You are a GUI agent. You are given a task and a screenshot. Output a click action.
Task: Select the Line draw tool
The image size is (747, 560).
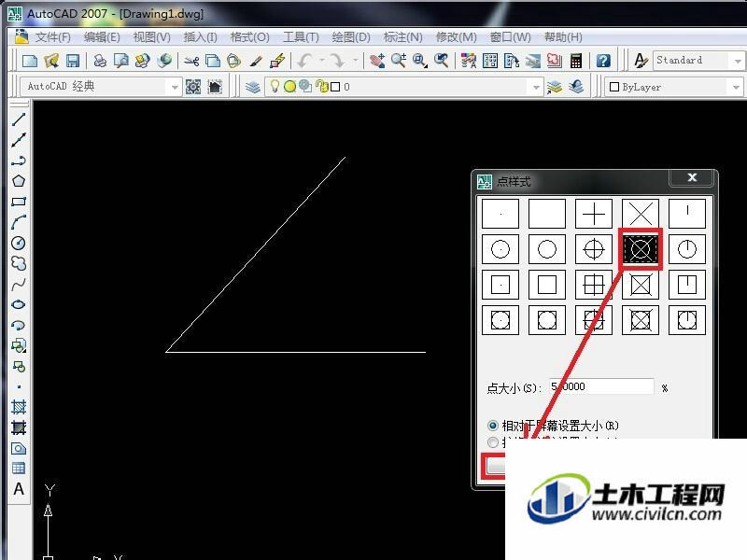[18, 119]
